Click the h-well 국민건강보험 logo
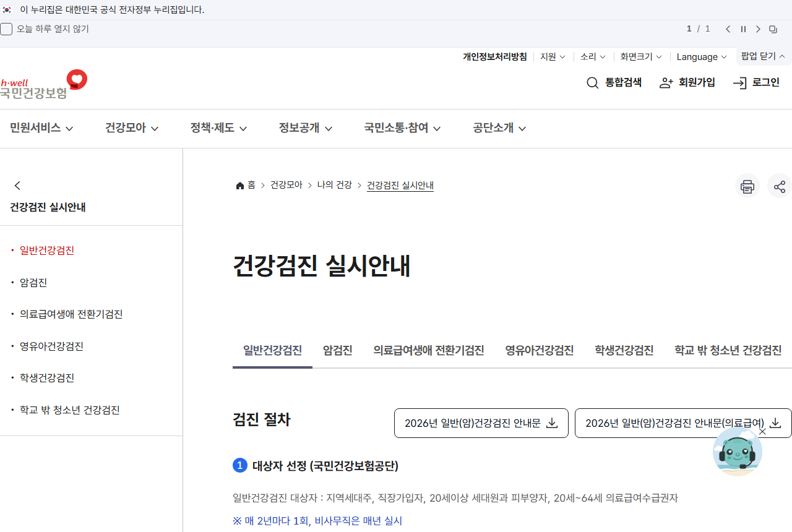Viewport: 792px width, 532px height. tap(43, 84)
